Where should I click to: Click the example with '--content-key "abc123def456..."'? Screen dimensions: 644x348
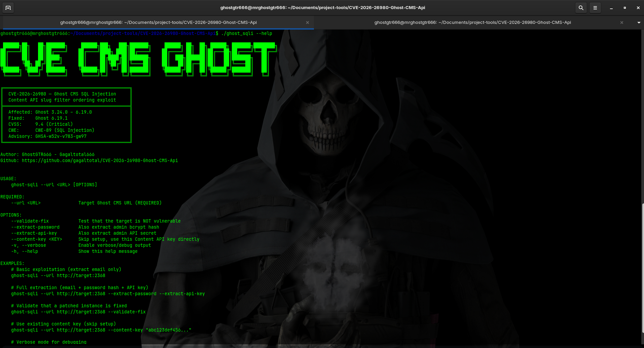tap(101, 330)
